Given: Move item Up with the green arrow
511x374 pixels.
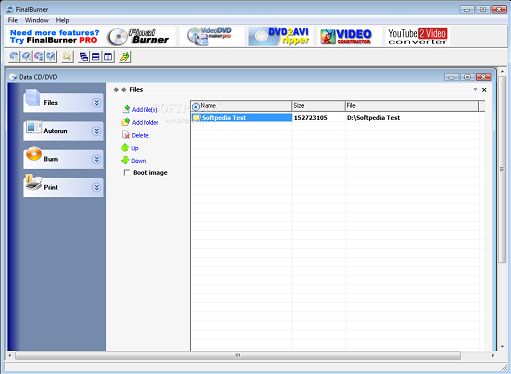Looking at the screenshot, I should (125, 147).
